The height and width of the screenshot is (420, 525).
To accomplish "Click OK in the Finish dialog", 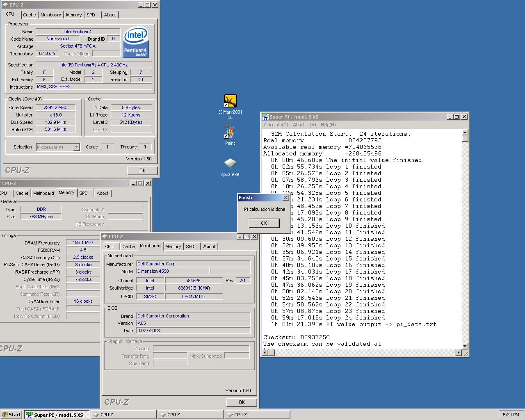I will coord(264,223).
